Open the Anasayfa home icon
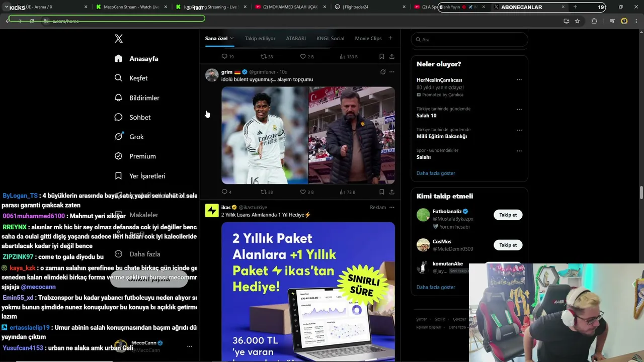 coord(118,58)
